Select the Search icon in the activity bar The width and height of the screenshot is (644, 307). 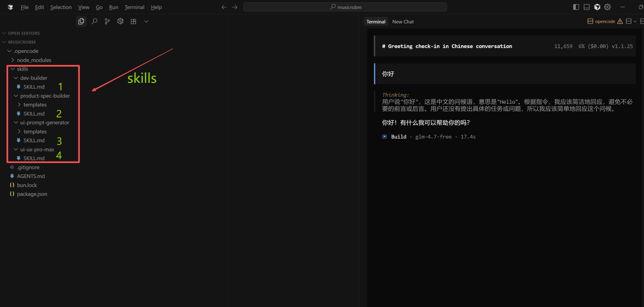(95, 21)
